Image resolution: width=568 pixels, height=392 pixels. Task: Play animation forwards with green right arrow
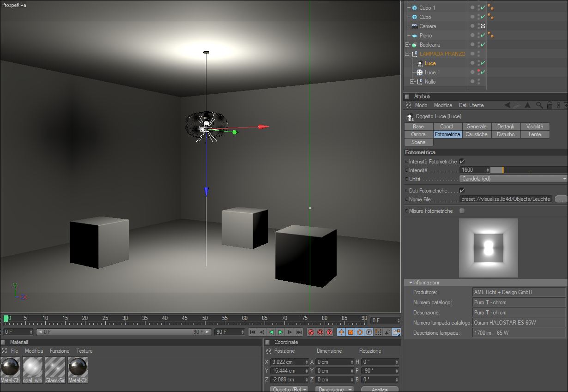point(280,332)
